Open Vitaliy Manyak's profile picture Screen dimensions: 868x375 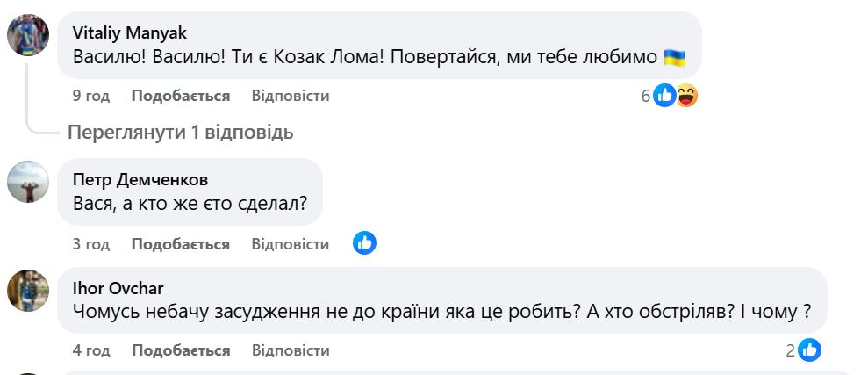pyautogui.click(x=28, y=34)
